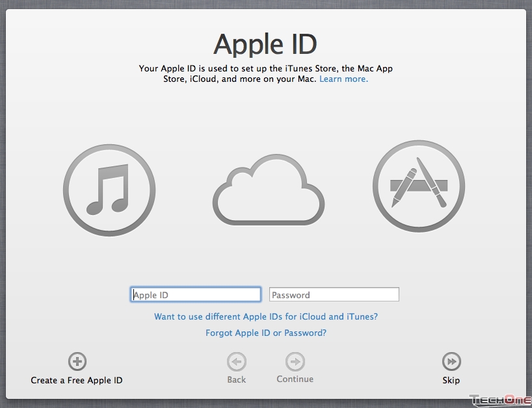532x408 pixels.
Task: Select the Apple ID heading area
Action: (x=265, y=44)
